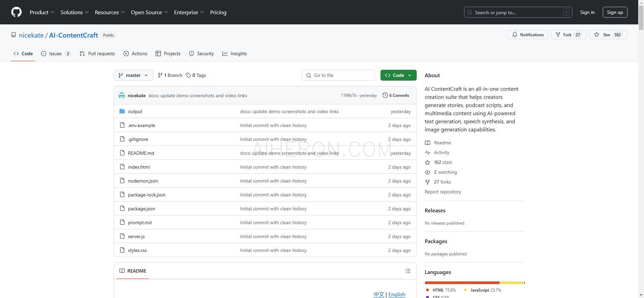Click the HTML 75.8% language entry

[441, 290]
